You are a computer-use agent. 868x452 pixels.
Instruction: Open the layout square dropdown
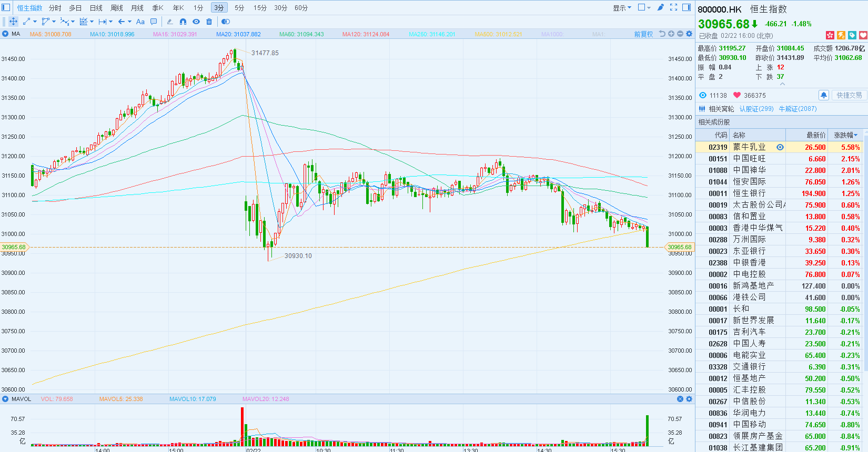coord(644,7)
